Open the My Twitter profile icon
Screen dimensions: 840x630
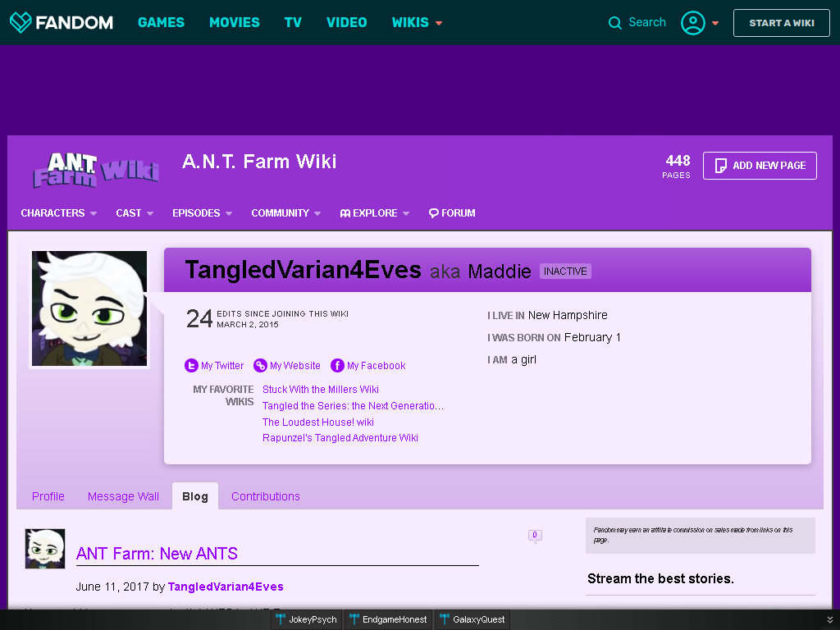[x=191, y=365]
